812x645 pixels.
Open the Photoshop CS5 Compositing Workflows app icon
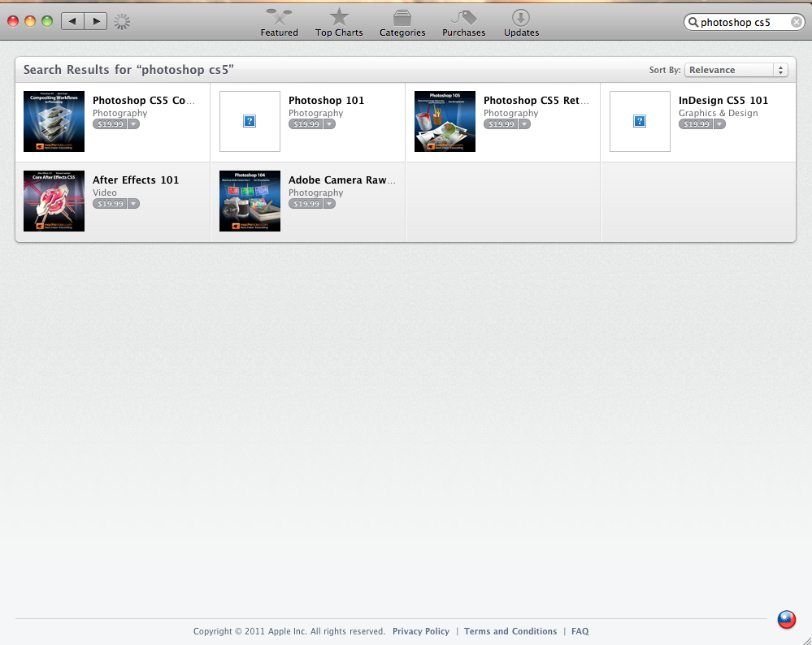click(x=54, y=121)
